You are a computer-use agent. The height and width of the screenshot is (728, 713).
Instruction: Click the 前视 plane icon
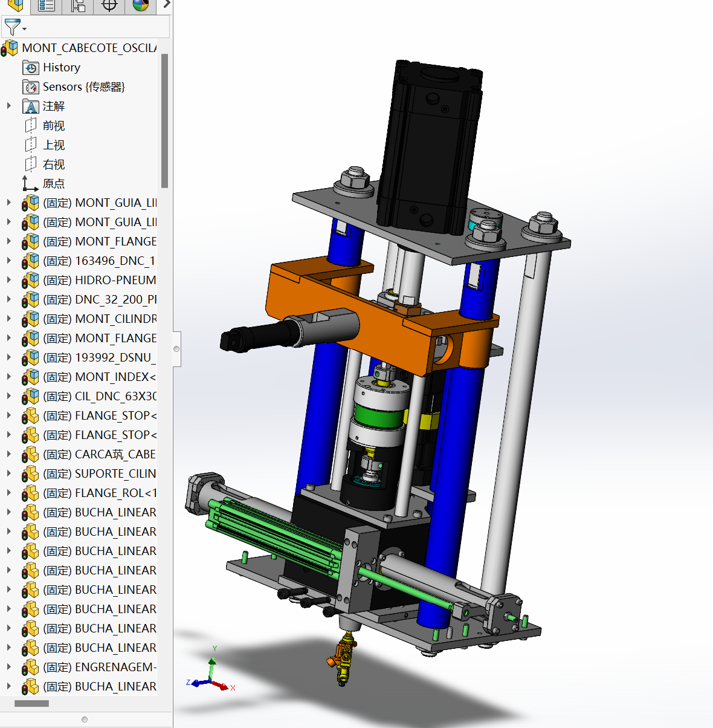coord(31,125)
